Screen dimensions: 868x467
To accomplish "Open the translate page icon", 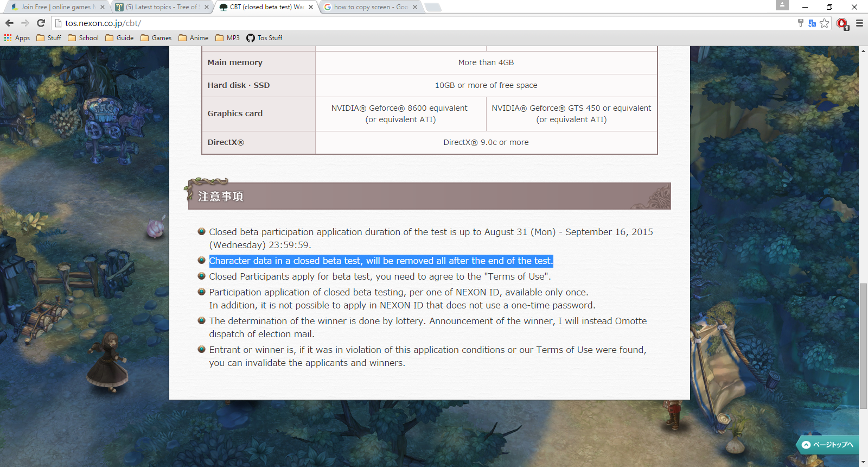I will (x=812, y=23).
